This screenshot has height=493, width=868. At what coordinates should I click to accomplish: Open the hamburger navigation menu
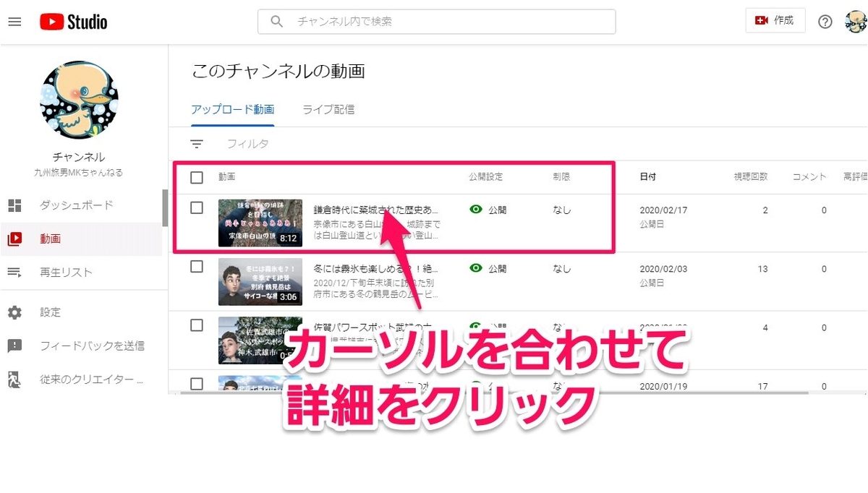tap(14, 22)
